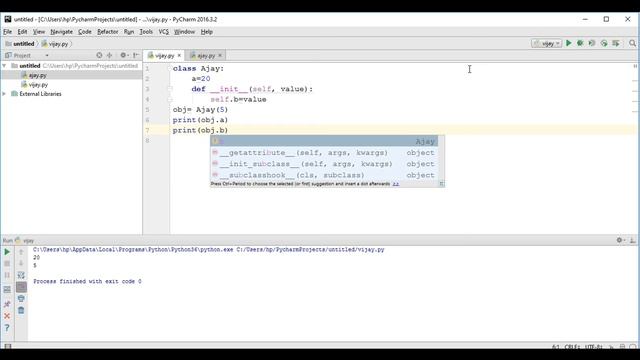Click the profile run toolbar icon
640x360 pixels.
pos(604,43)
